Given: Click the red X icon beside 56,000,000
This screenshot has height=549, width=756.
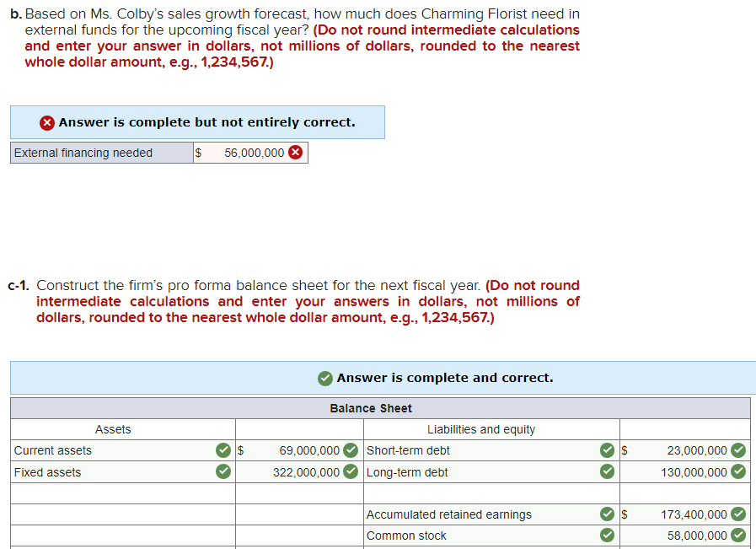Looking at the screenshot, I should (x=295, y=153).
